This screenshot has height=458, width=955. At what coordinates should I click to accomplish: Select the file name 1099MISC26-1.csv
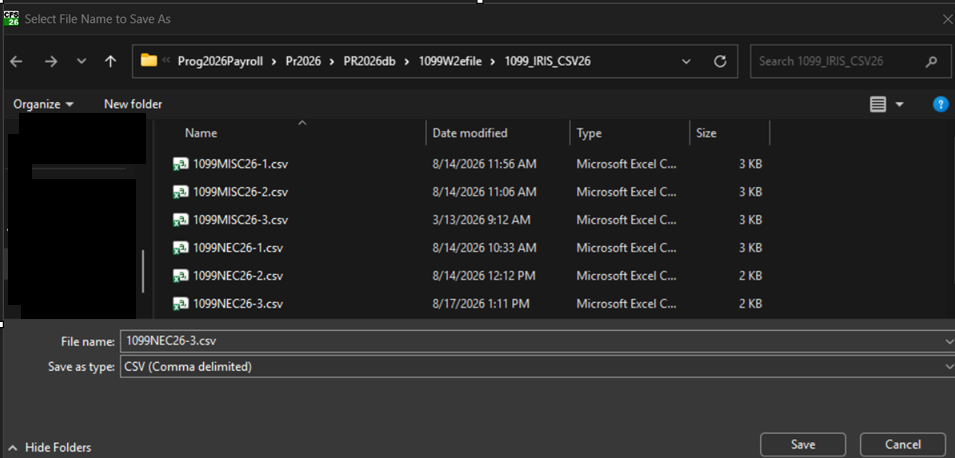tap(240, 164)
